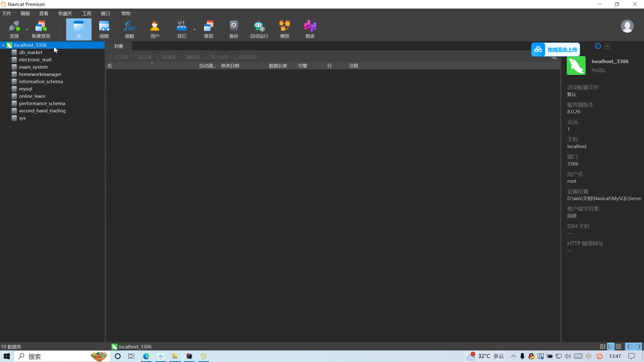Switch to detail grid view in status bar

pyautogui.click(x=619, y=347)
